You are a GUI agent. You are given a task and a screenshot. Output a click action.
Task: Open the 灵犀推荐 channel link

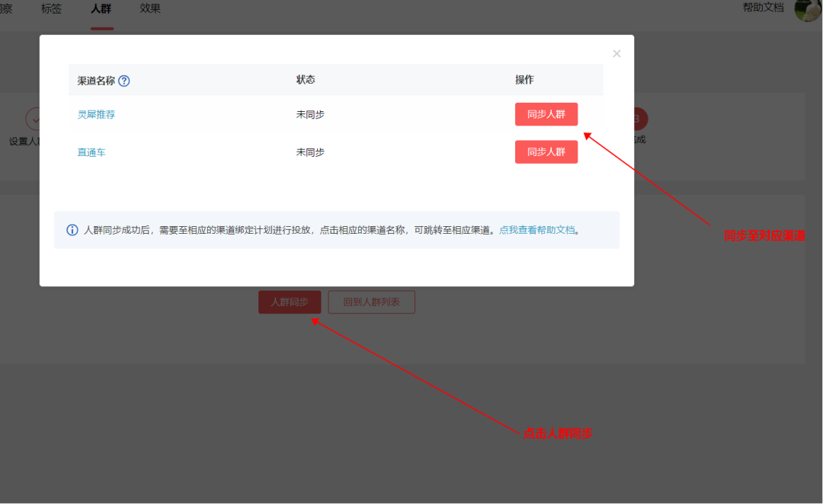click(96, 115)
